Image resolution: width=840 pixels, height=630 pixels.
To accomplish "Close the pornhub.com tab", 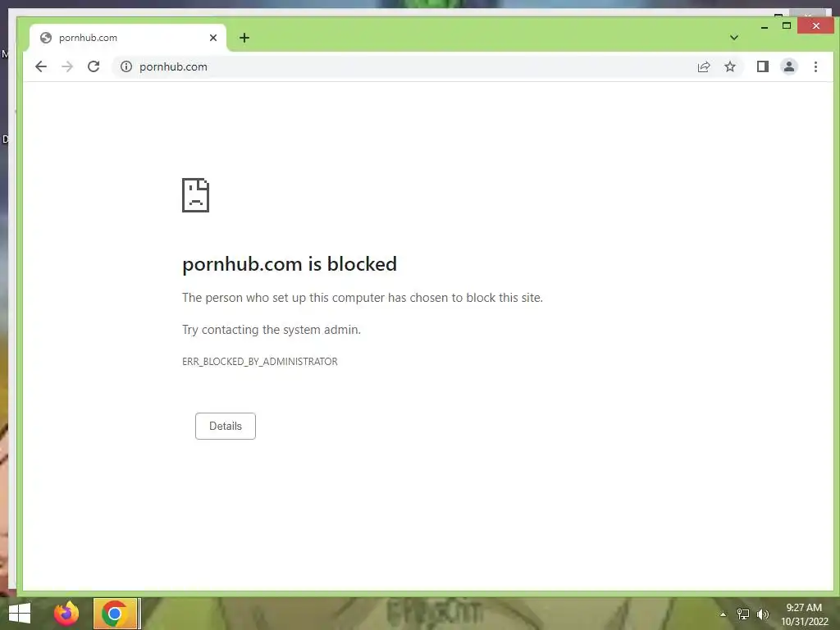I will pyautogui.click(x=213, y=38).
